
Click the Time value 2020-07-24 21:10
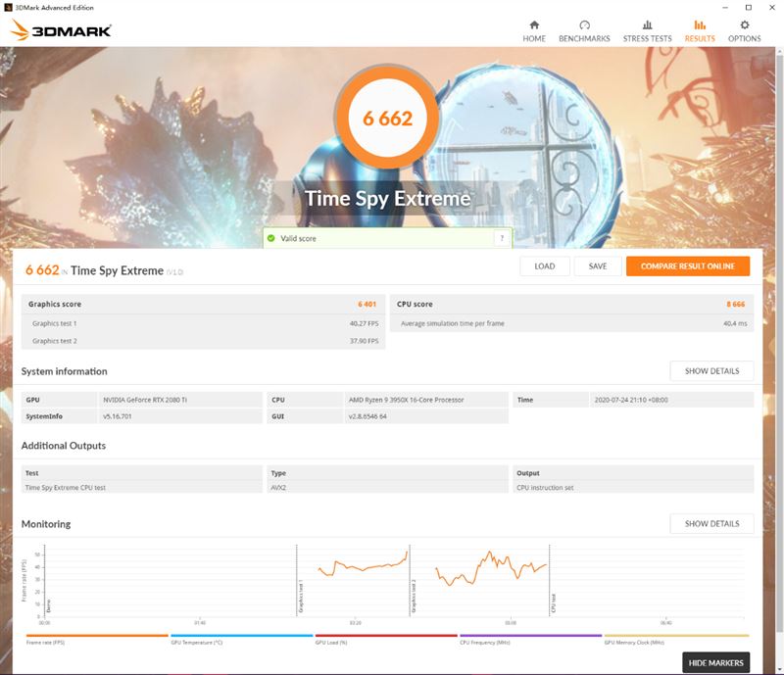631,400
